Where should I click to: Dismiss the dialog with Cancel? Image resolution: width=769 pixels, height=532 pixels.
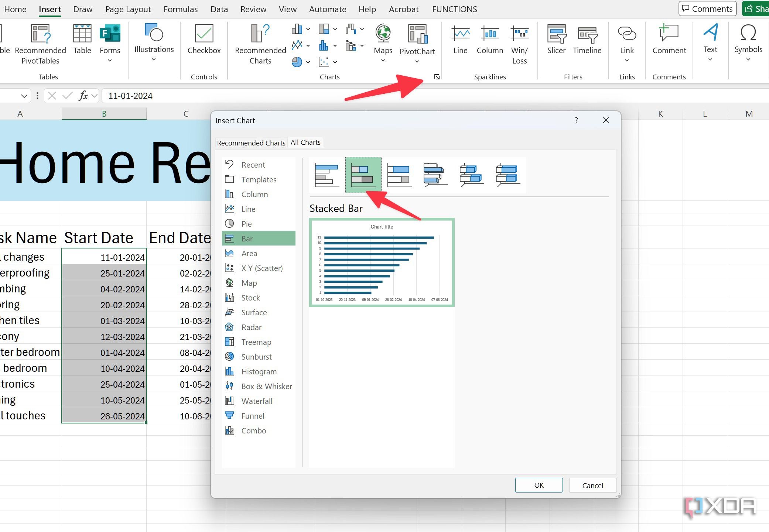point(592,485)
